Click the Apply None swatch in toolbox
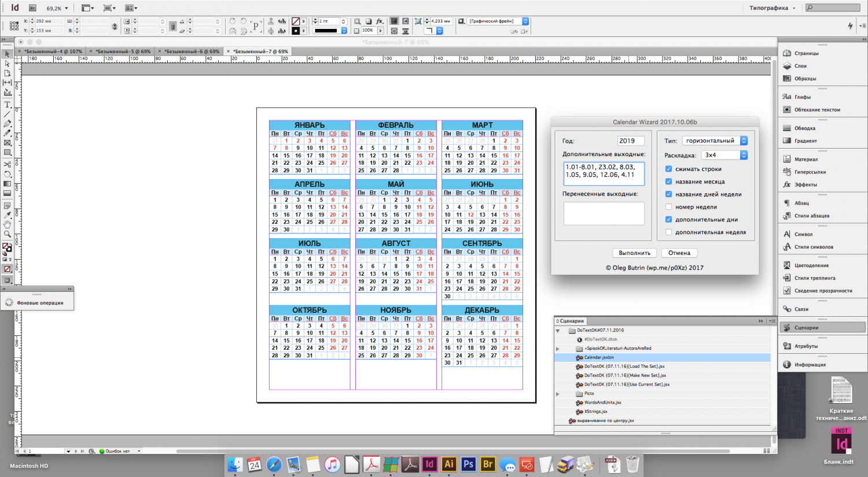The image size is (868, 477). (7, 269)
